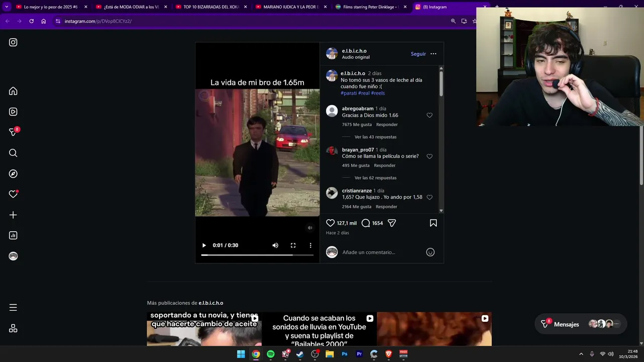This screenshot has height=362, width=644.
Task: Click the comment bubble icon under post
Action: click(366, 223)
